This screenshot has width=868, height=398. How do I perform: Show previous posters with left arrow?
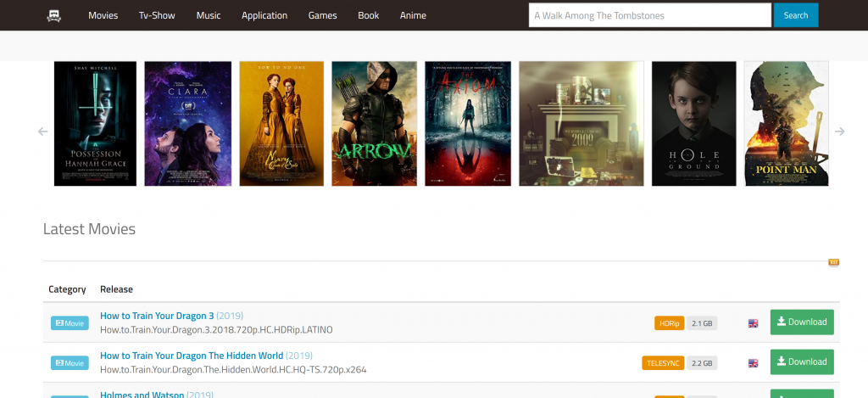click(42, 132)
